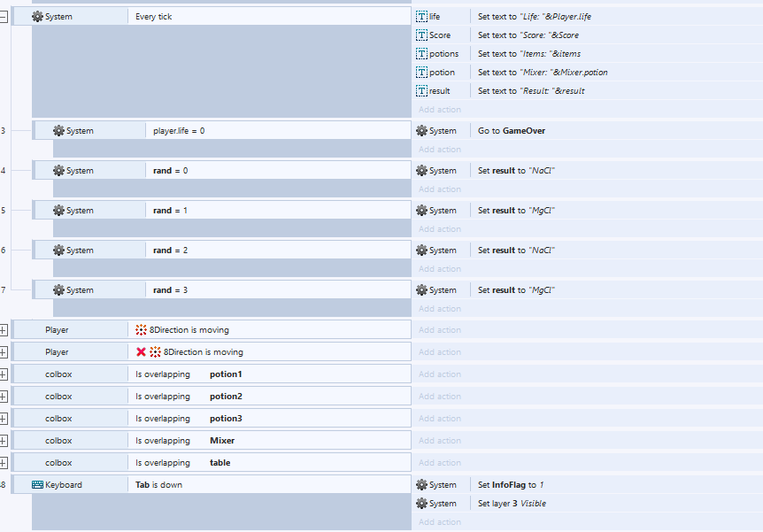Expand the colbox overlapping potion3 event

(x=4, y=419)
